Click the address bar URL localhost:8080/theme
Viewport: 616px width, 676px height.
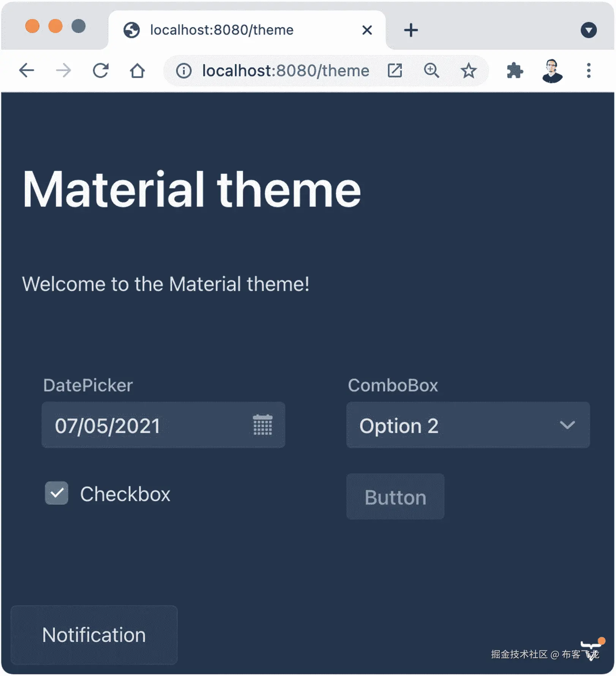pos(286,71)
